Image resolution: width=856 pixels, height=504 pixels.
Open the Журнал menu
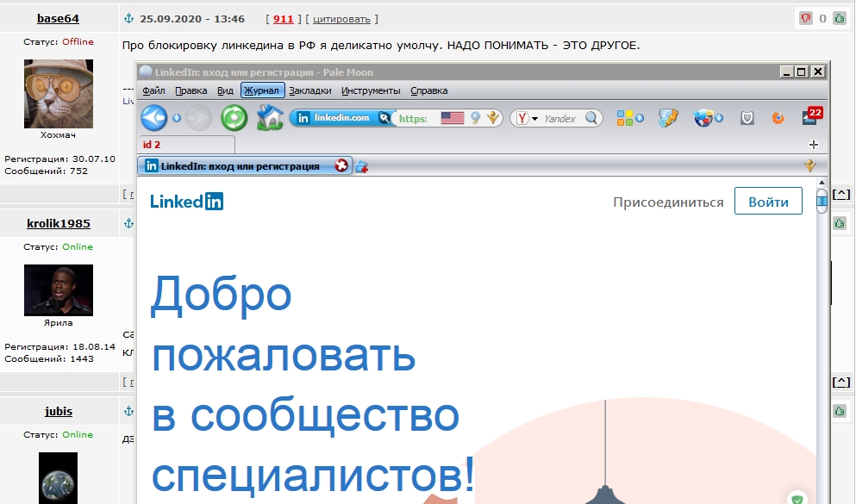[261, 90]
